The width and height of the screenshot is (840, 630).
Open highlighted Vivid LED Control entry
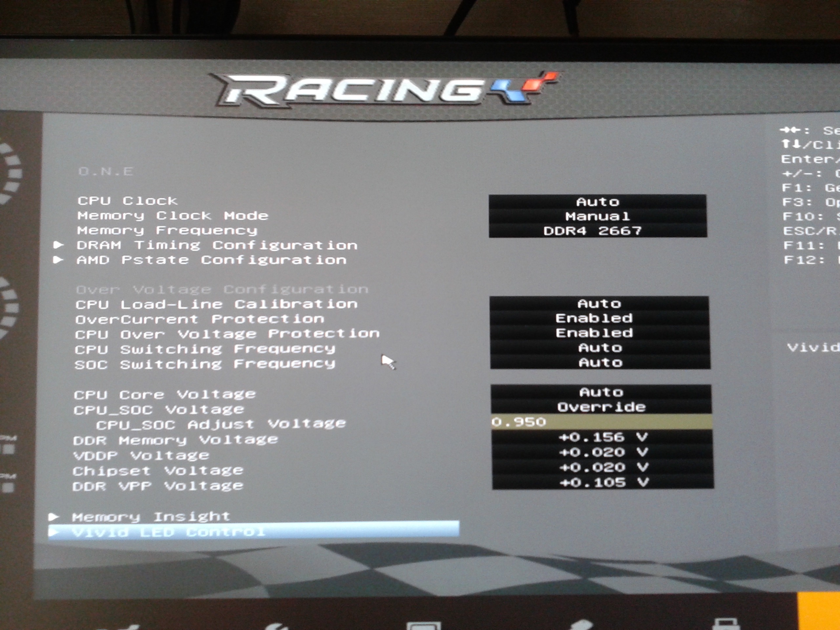pos(169,531)
